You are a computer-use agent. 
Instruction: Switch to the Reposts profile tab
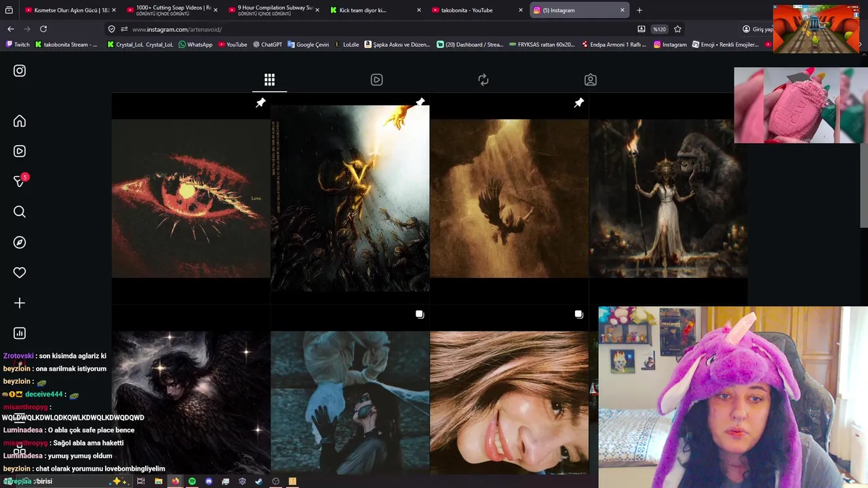[484, 80]
